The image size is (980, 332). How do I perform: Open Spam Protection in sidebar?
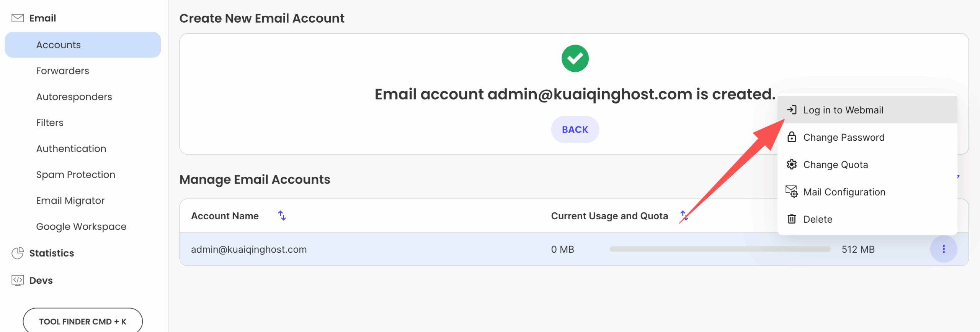(75, 175)
